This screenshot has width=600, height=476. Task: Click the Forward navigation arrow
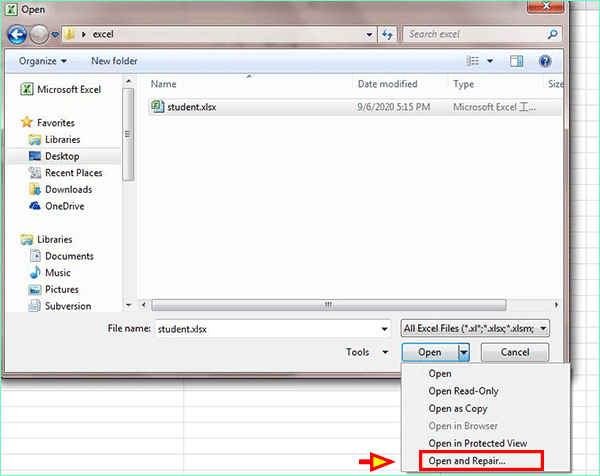[x=39, y=34]
